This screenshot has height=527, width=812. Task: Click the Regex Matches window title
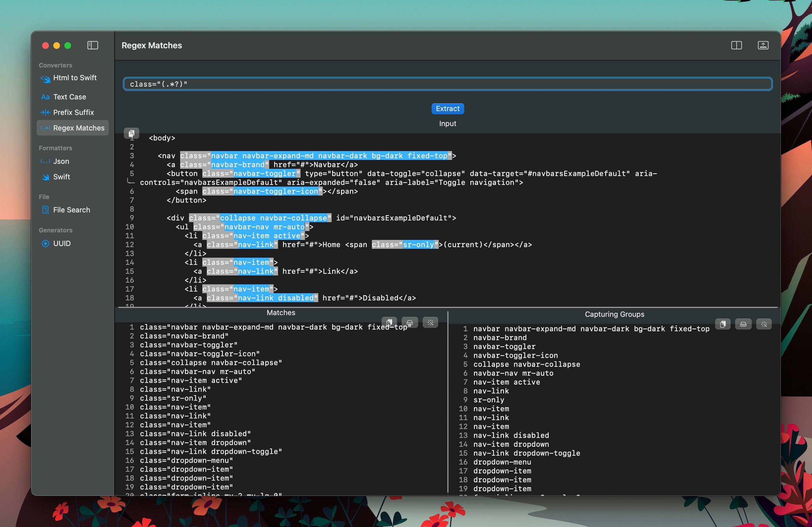pos(152,45)
